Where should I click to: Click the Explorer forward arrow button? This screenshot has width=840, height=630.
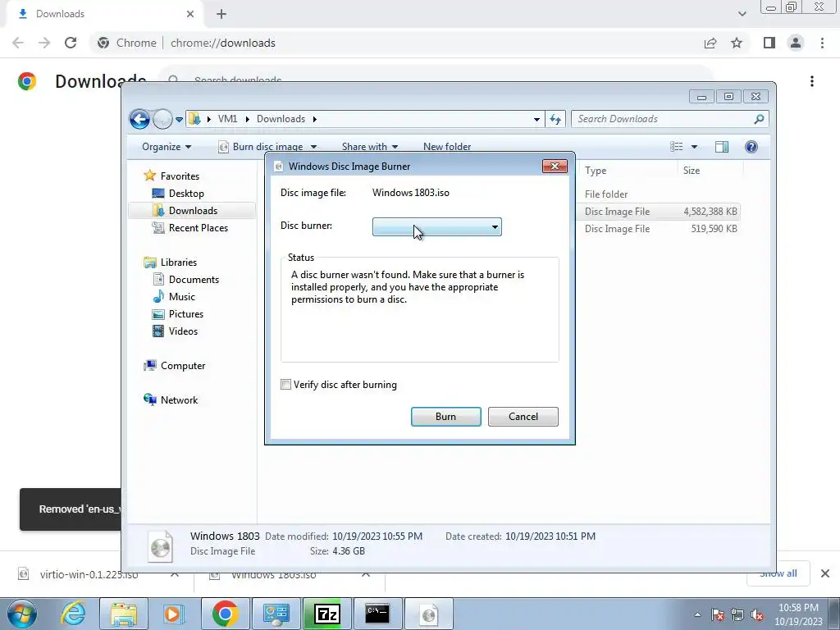click(x=162, y=119)
